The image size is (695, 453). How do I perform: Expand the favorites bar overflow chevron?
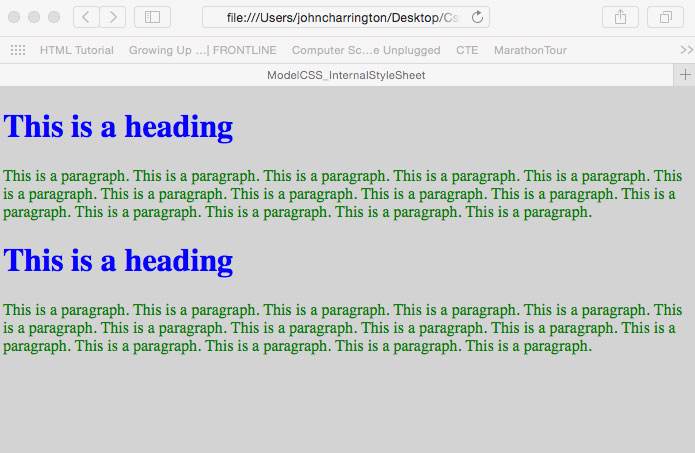coord(686,50)
